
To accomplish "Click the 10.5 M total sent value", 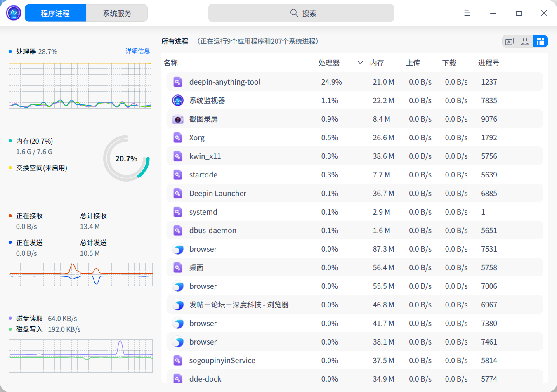I will pos(90,253).
